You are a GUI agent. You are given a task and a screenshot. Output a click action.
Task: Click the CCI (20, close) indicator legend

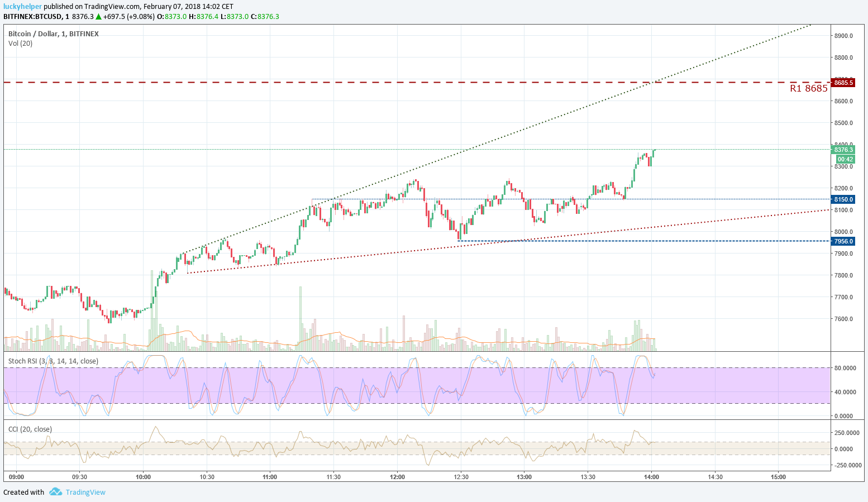30,429
